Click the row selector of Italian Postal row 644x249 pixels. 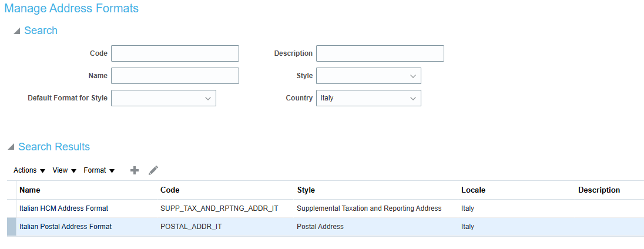coord(12,227)
